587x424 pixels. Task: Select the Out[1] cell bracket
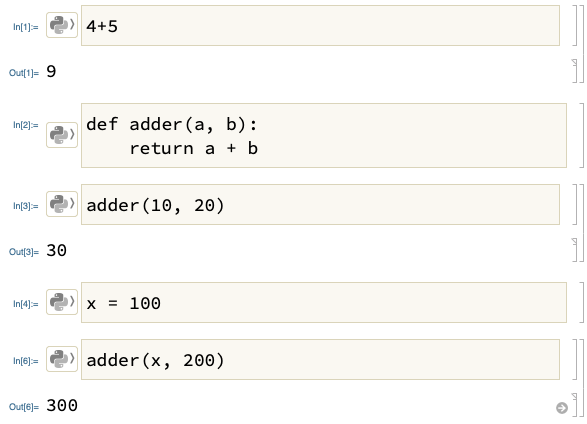click(x=575, y=71)
